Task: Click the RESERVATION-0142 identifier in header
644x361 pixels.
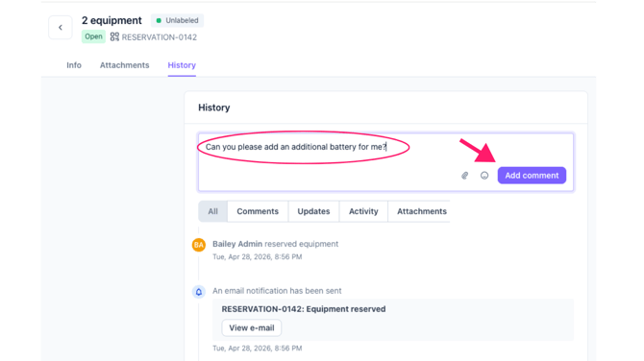Action: tap(160, 37)
